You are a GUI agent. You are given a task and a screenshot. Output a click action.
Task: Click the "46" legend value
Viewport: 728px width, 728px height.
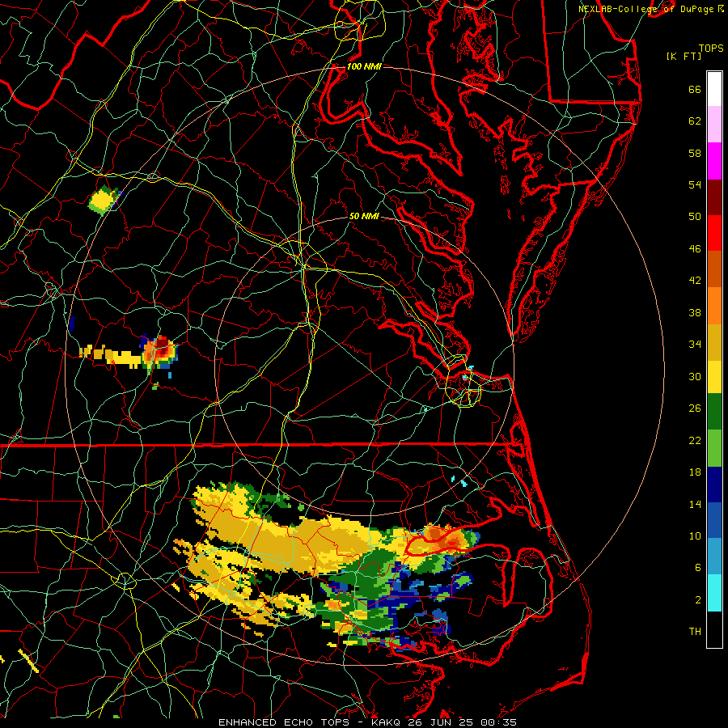click(695, 249)
